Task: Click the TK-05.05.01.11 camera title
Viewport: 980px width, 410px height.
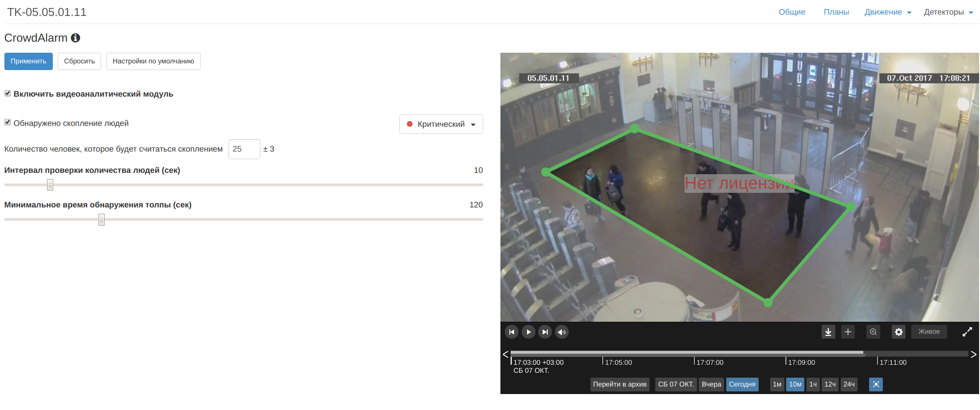Action: point(47,12)
